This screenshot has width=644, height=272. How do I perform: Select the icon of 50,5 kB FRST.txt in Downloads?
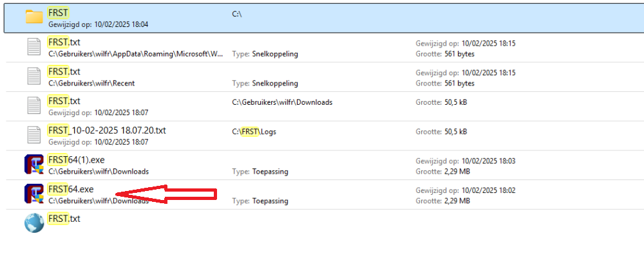[x=34, y=107]
